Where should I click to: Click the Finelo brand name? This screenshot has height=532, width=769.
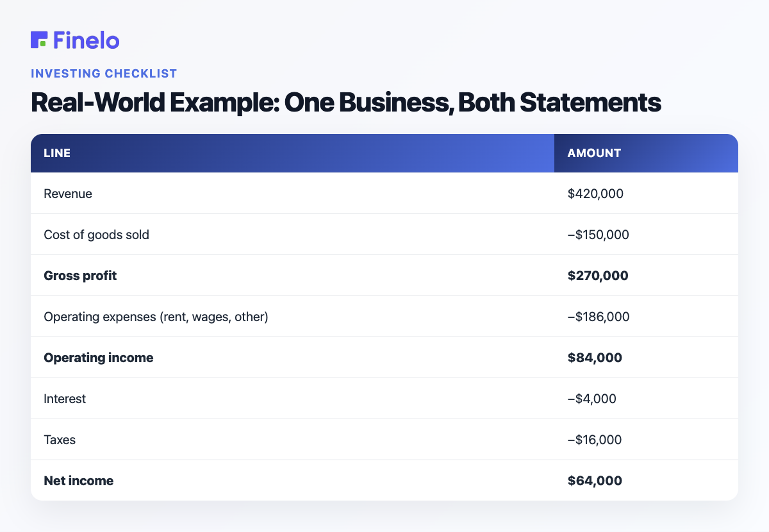coord(87,40)
